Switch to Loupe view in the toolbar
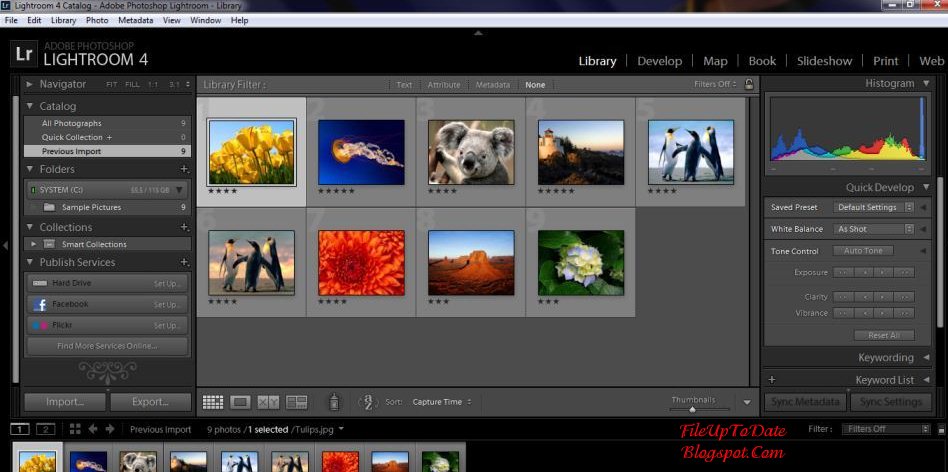Screen dimensions: 948x472 click(241, 402)
